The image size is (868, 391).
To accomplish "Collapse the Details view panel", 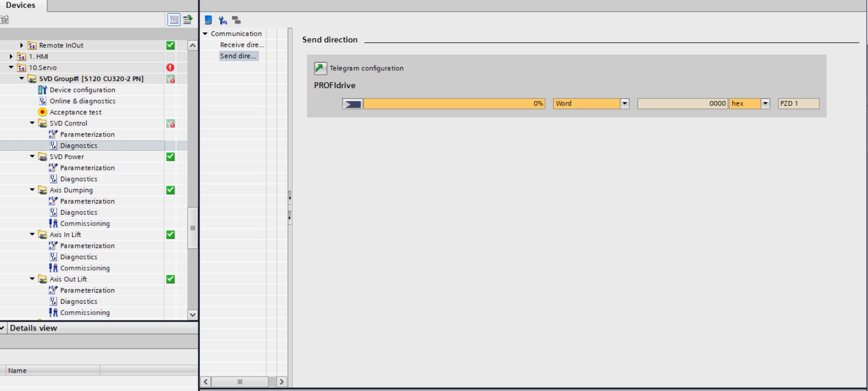I will tap(3, 328).
